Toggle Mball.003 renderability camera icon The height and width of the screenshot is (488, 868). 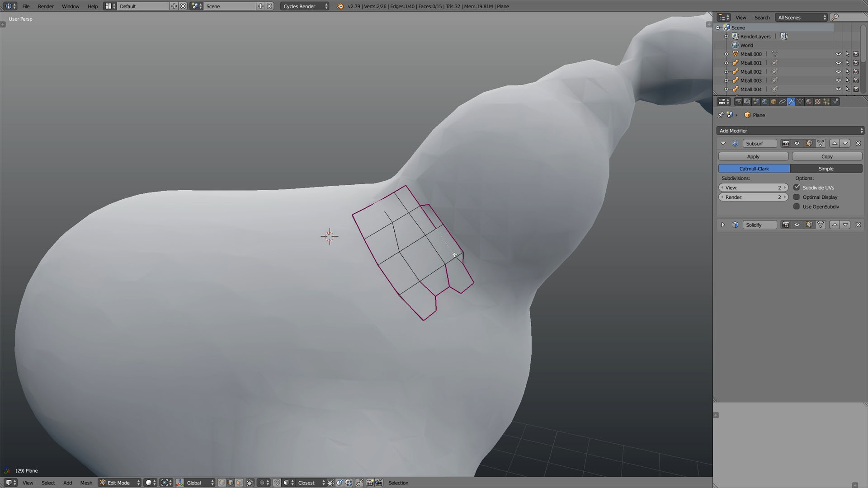tap(856, 80)
